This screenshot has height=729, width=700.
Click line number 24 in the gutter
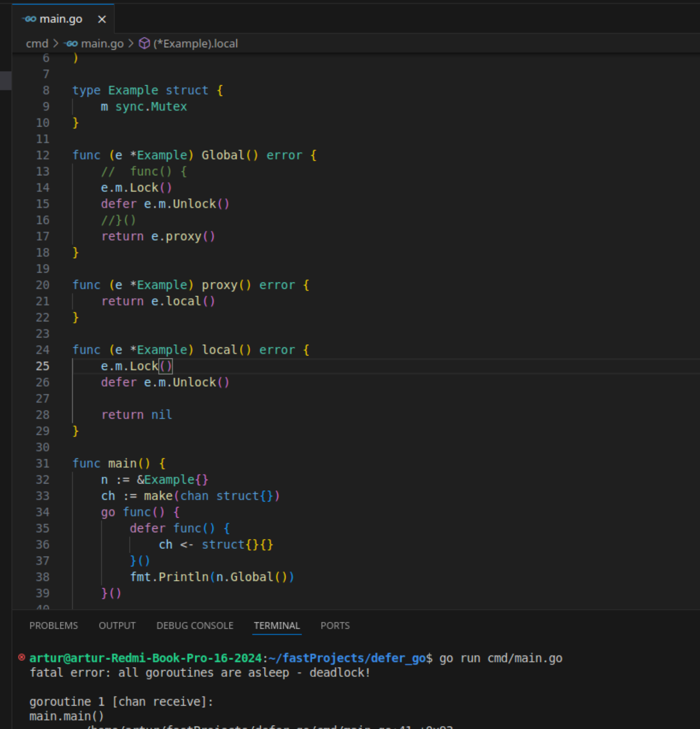coord(43,350)
